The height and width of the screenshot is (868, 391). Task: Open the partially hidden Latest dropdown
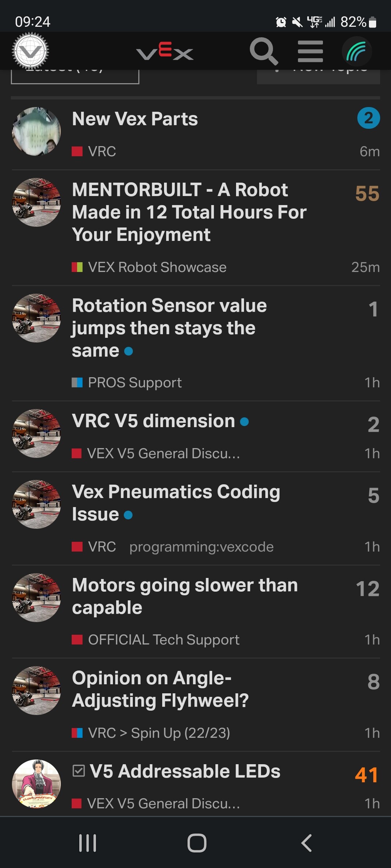(75, 77)
